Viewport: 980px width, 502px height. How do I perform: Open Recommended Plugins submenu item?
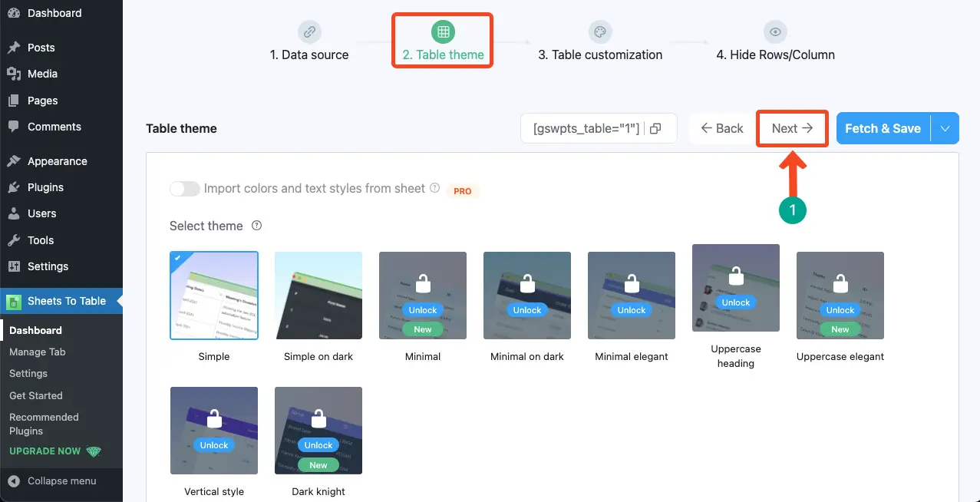[44, 424]
